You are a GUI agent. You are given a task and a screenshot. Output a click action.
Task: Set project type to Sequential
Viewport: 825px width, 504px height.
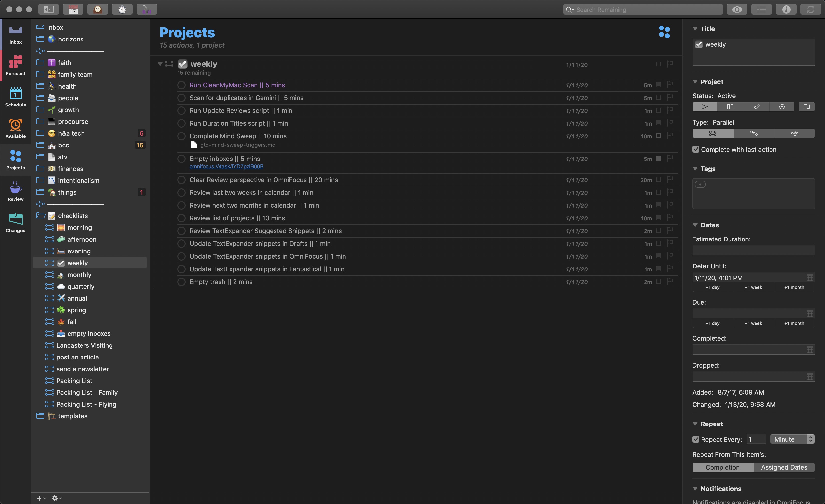(x=753, y=133)
